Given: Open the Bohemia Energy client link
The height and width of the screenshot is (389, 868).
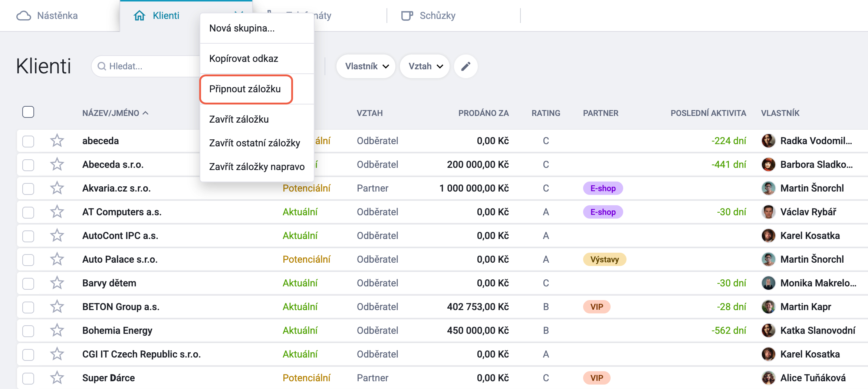Looking at the screenshot, I should pyautogui.click(x=117, y=330).
